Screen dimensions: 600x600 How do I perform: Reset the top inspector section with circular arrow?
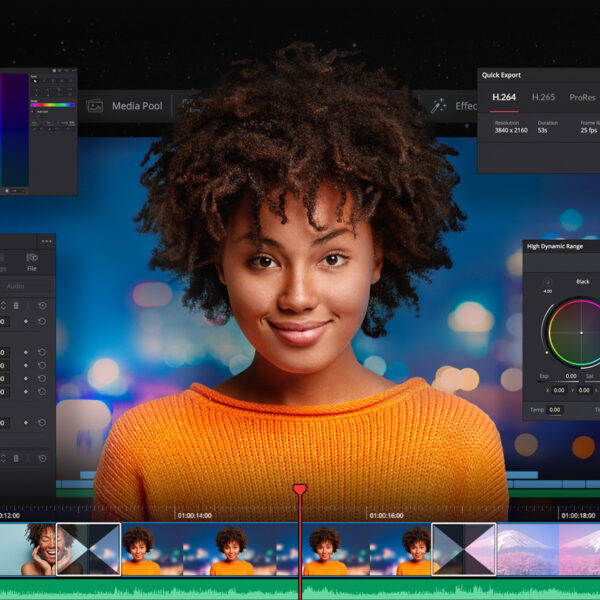[x=42, y=305]
